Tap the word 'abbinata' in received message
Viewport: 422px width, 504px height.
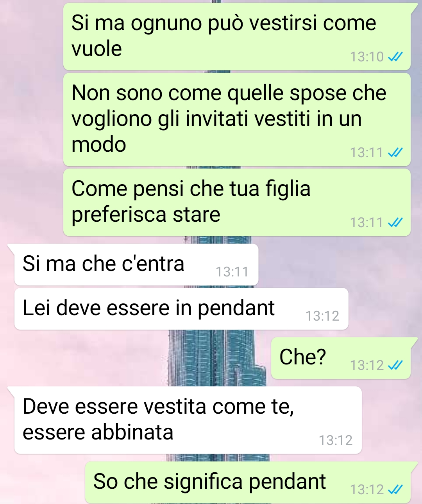(x=132, y=432)
